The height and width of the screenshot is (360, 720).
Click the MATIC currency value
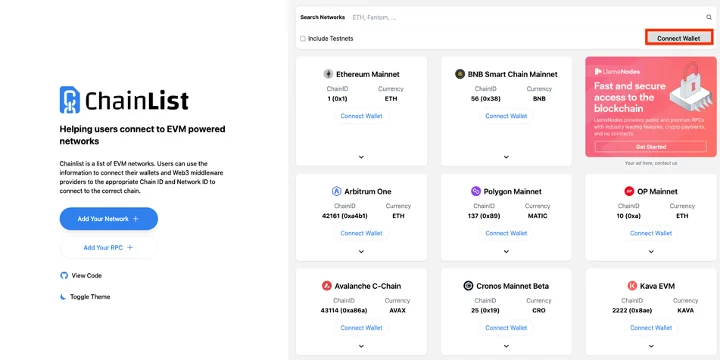(x=537, y=216)
